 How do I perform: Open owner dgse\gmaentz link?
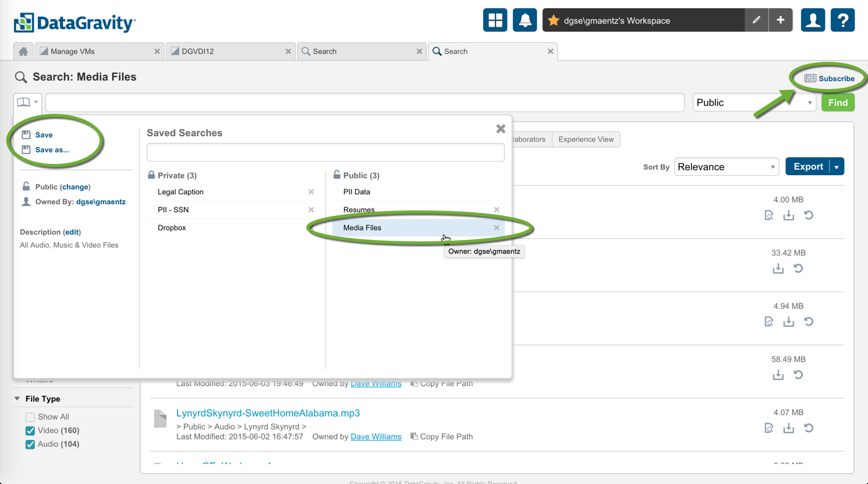click(x=101, y=202)
